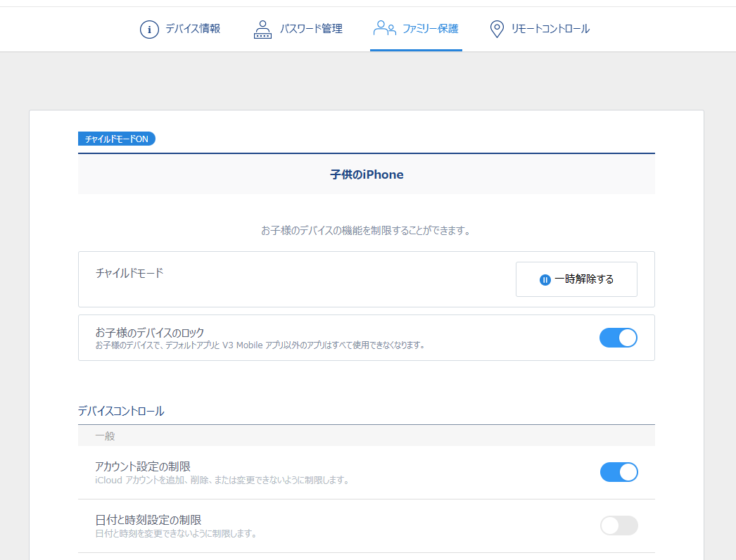The height and width of the screenshot is (560, 736).
Task: Click the V3 Mobile description text under device lock
Action: tap(261, 345)
